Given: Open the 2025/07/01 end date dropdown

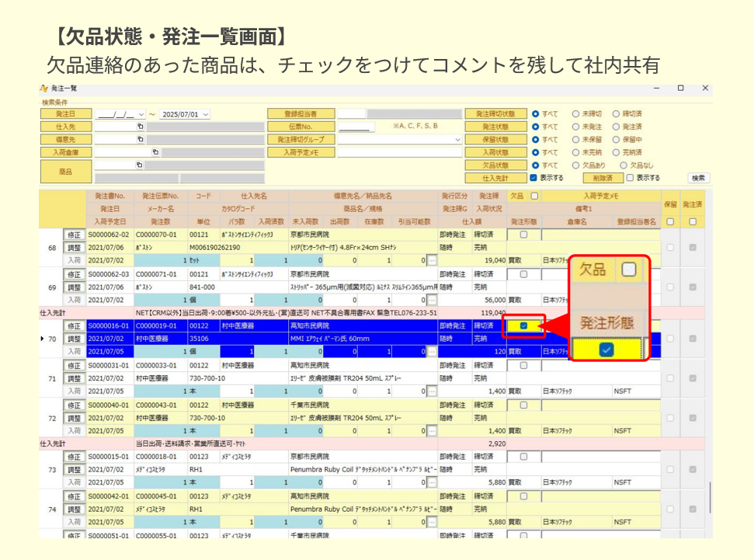Looking at the screenshot, I should [x=204, y=113].
